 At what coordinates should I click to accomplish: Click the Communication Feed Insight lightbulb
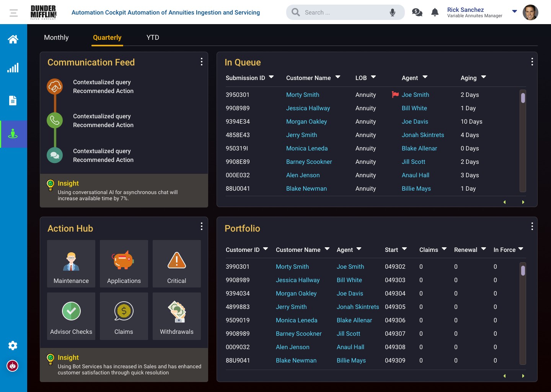(x=50, y=185)
